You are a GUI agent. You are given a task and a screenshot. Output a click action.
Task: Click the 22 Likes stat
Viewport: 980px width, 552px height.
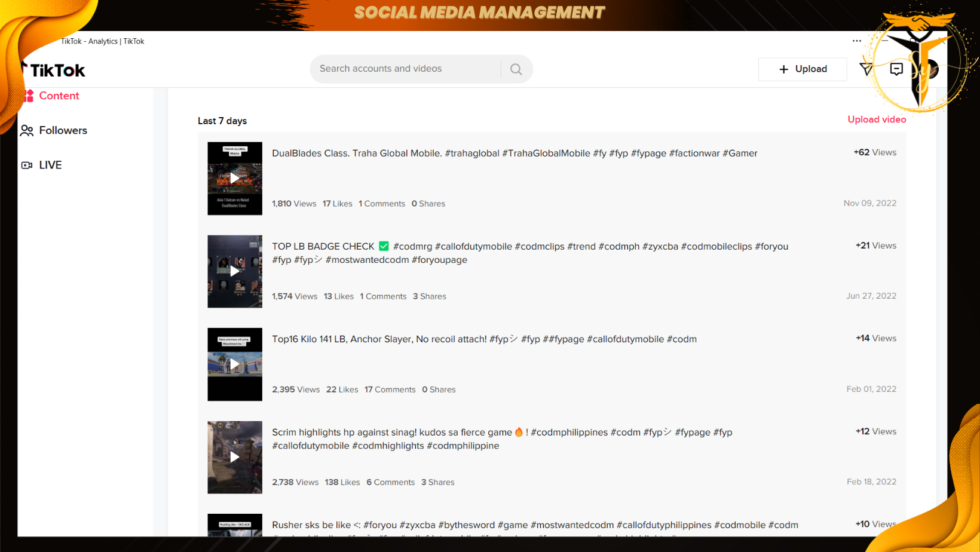[342, 390]
